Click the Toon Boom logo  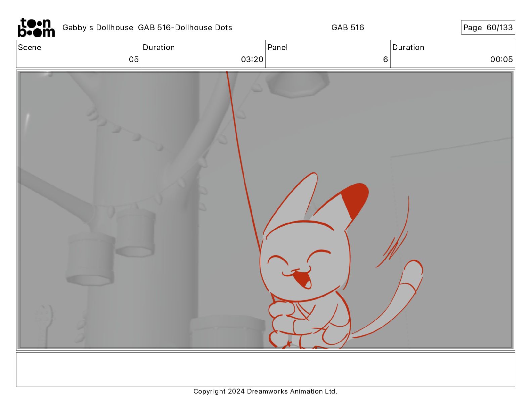coord(36,28)
